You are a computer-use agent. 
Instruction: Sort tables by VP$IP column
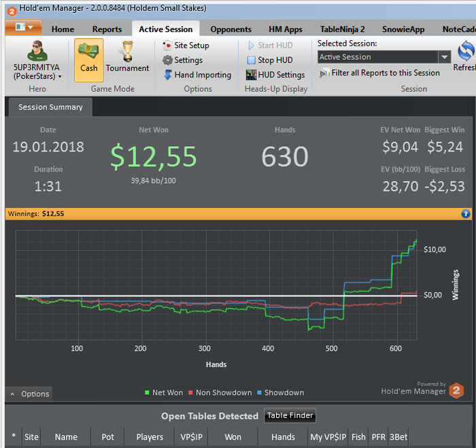point(191,437)
